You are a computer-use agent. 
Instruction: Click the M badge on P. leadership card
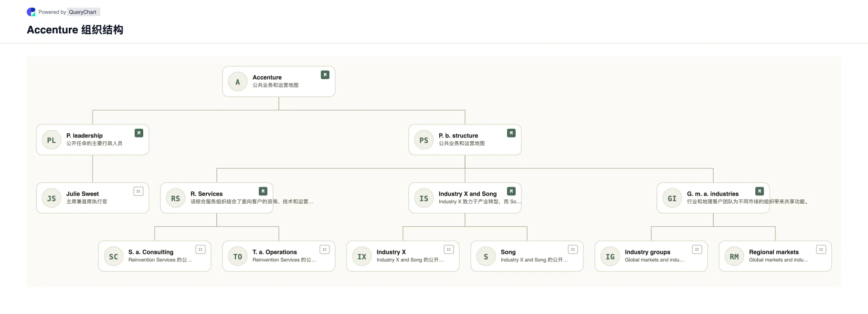139,133
